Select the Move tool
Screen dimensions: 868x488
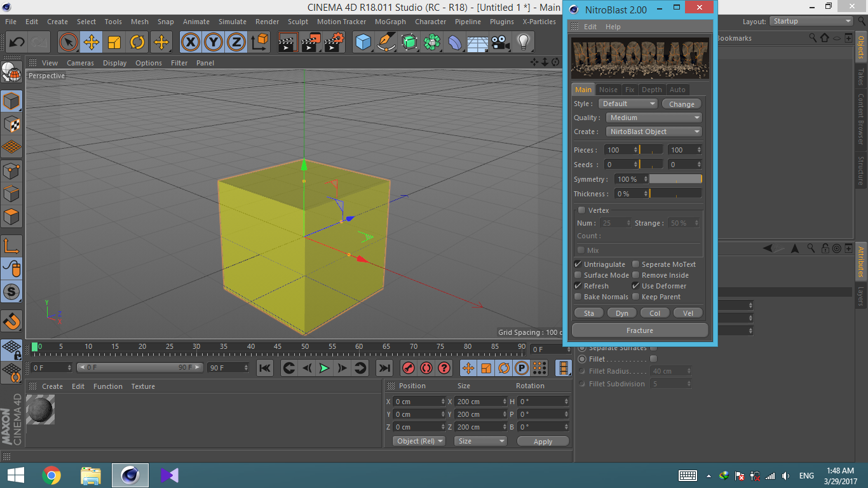(x=91, y=43)
